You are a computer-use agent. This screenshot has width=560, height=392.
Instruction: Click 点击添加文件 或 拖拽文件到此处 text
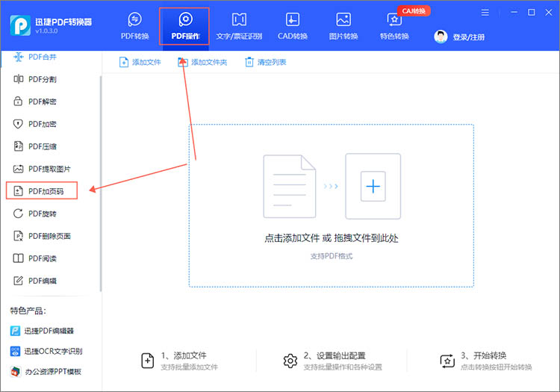[x=332, y=238]
